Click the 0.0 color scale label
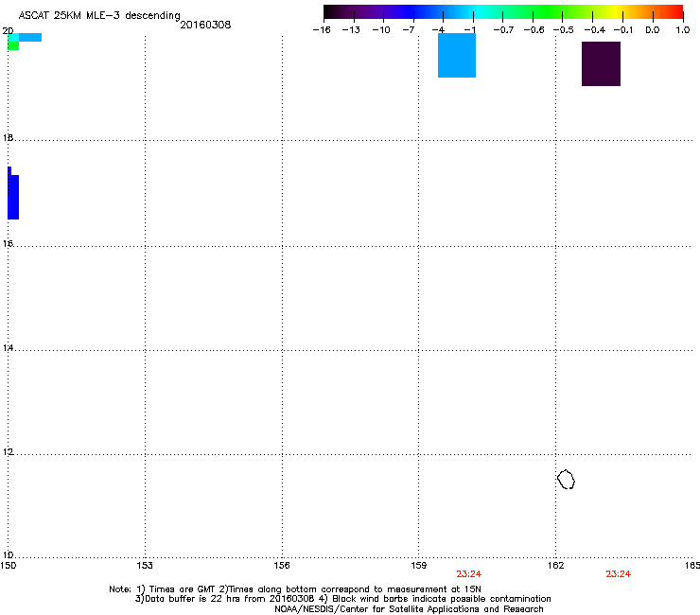Viewport: 700px width, 615px height. [653, 30]
